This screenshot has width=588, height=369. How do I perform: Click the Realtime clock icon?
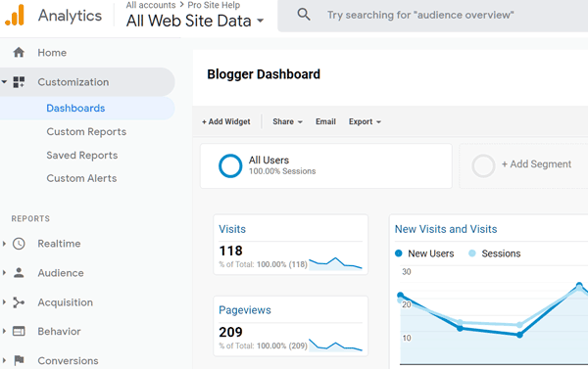pos(19,244)
